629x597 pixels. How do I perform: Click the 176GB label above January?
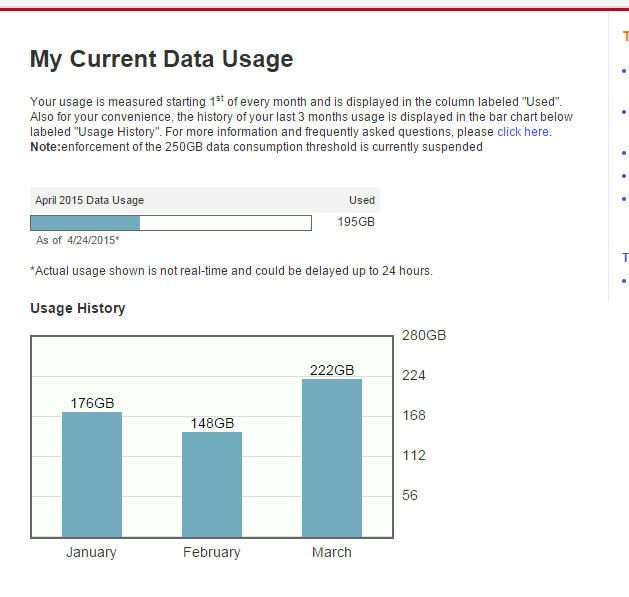point(92,403)
